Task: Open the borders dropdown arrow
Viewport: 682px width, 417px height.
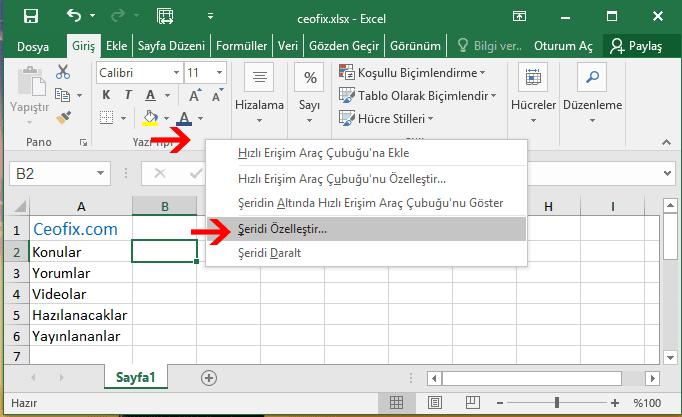Action: (124, 118)
